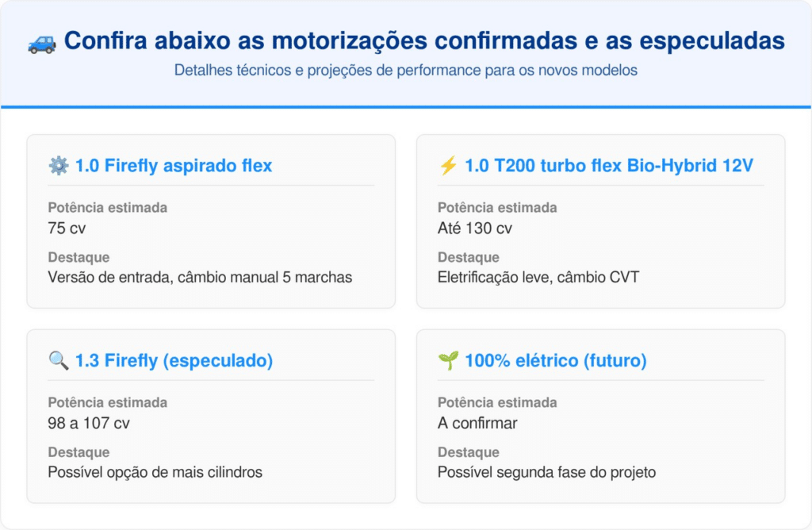Click the gear icon beside 1.0 Firefly
Image resolution: width=812 pixels, height=530 pixels.
(x=58, y=166)
